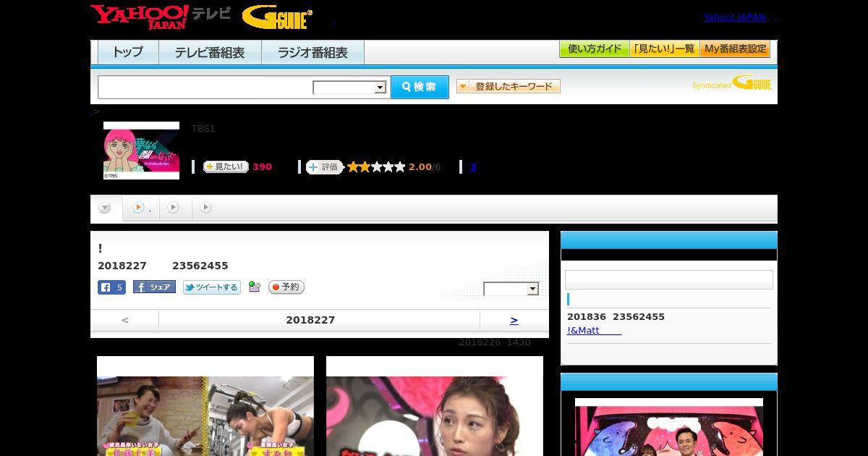The image size is (868, 456).
Task: Open the middle woman close-up thumbnail
Action: [435, 406]
